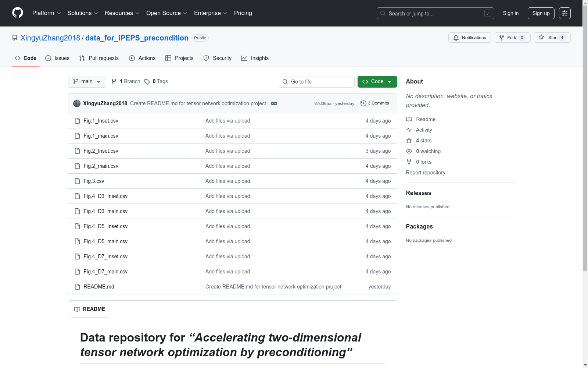Open the appearance settings icon button
This screenshot has height=368, width=588.
(565, 13)
